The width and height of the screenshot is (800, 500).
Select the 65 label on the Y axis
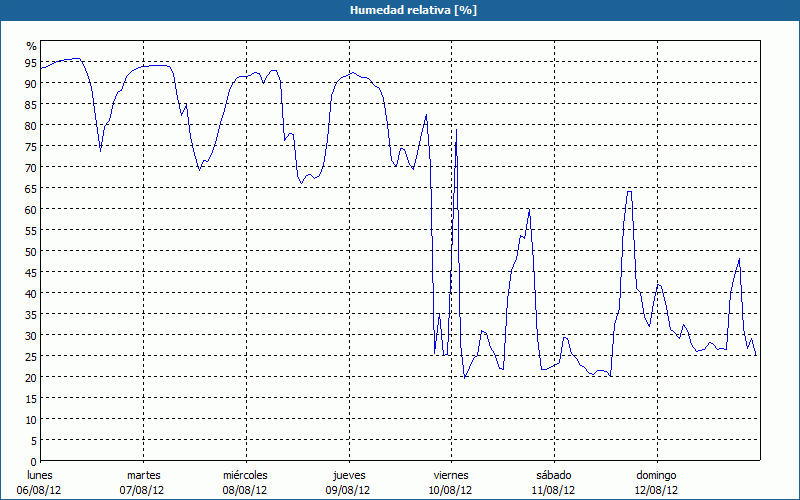[x=31, y=189]
